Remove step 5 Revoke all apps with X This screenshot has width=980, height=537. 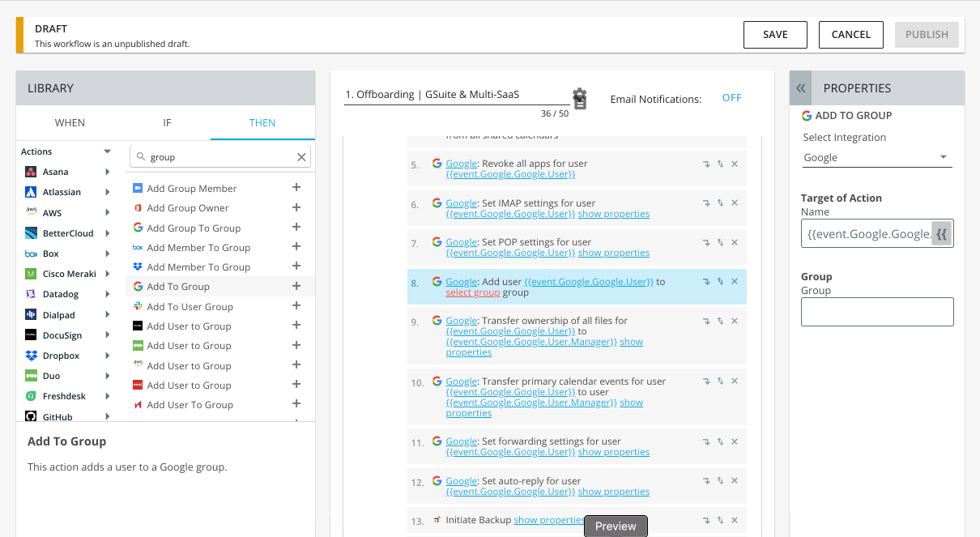click(x=735, y=164)
